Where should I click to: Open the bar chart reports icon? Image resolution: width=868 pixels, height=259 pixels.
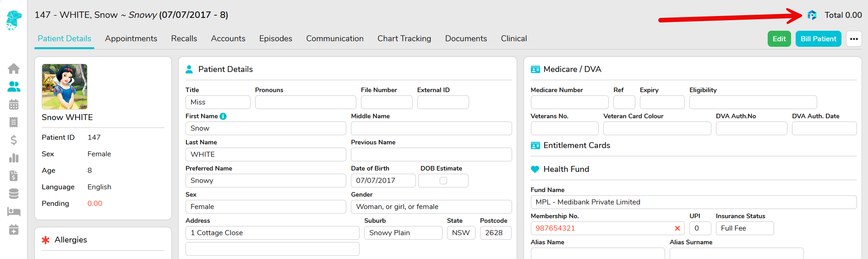click(x=14, y=158)
